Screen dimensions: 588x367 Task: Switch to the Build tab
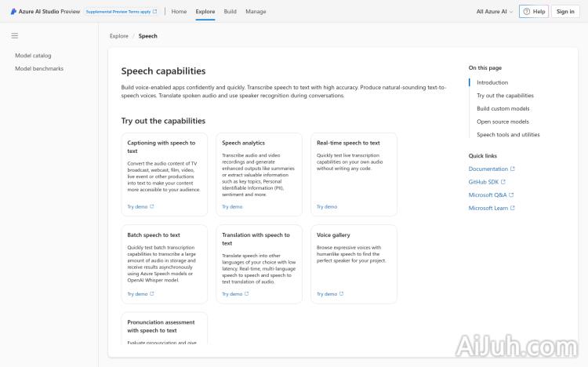tap(230, 12)
